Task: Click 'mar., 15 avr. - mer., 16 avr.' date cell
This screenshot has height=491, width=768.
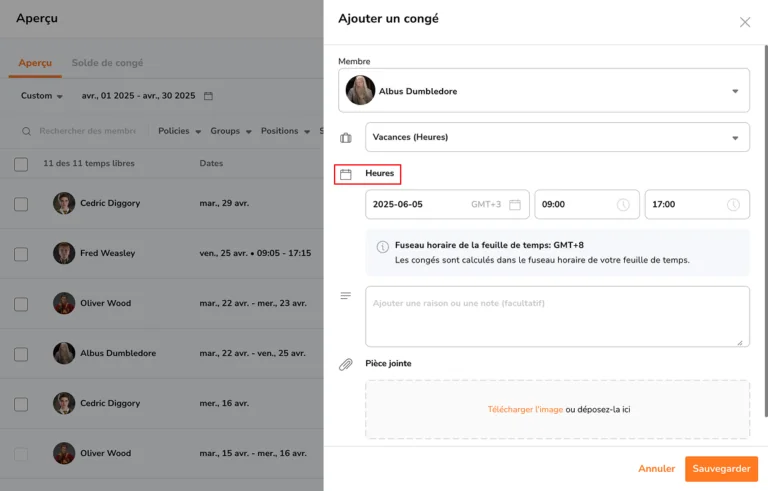Action: point(253,453)
